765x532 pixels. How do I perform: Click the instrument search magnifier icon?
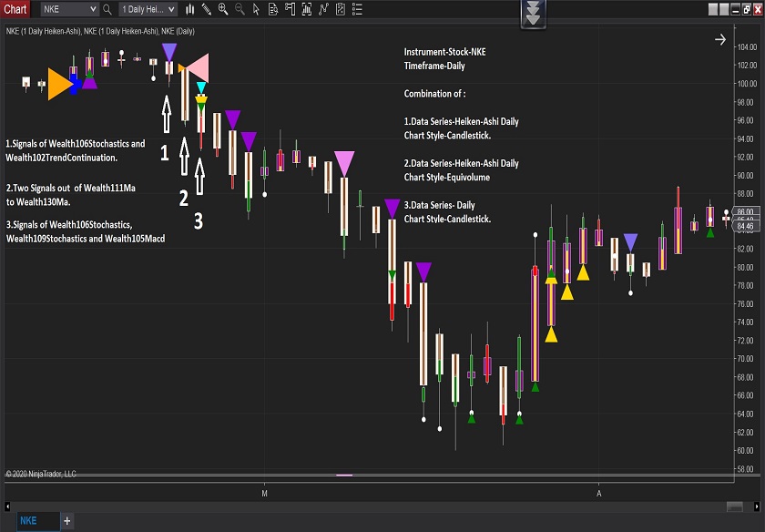point(107,9)
